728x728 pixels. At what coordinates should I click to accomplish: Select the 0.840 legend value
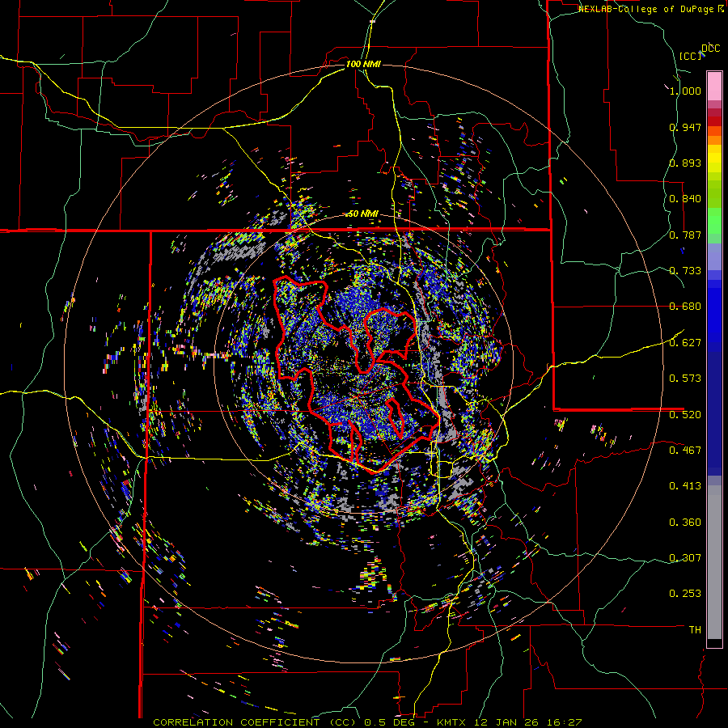click(685, 199)
